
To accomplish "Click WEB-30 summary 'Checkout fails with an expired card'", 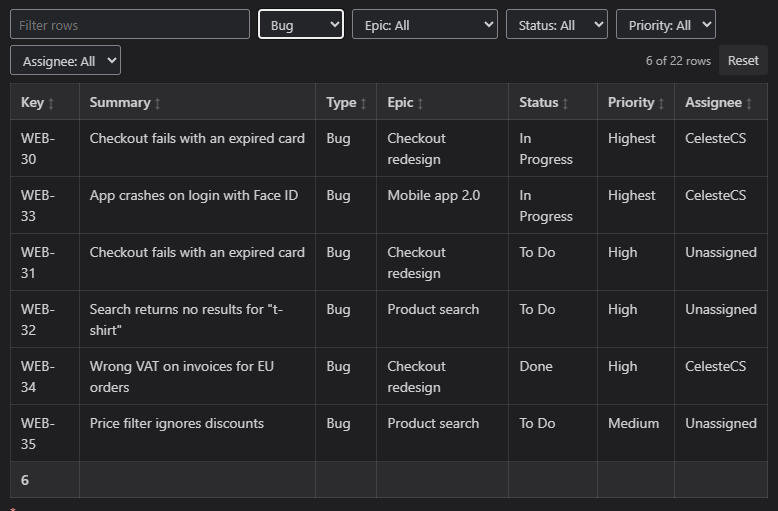I will 197,138.
